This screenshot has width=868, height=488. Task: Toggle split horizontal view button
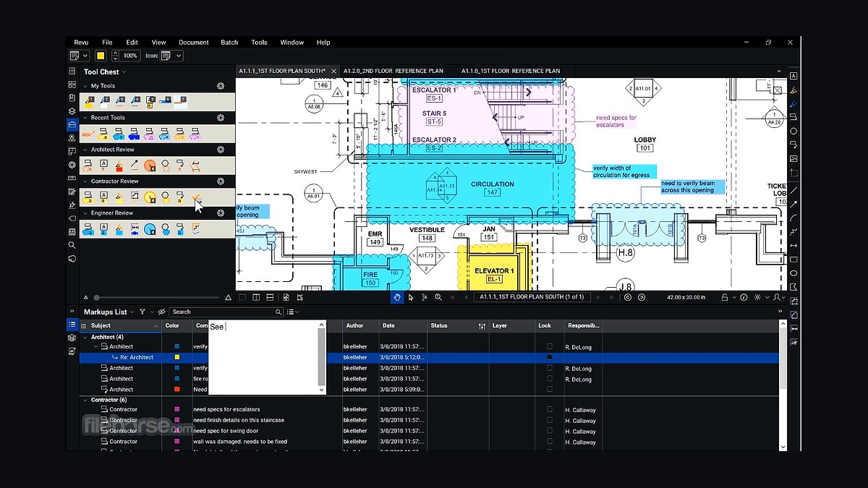269,297
